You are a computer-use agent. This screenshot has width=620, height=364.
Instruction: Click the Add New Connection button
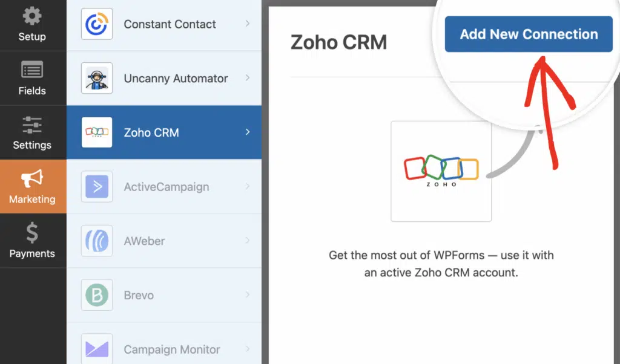point(529,34)
